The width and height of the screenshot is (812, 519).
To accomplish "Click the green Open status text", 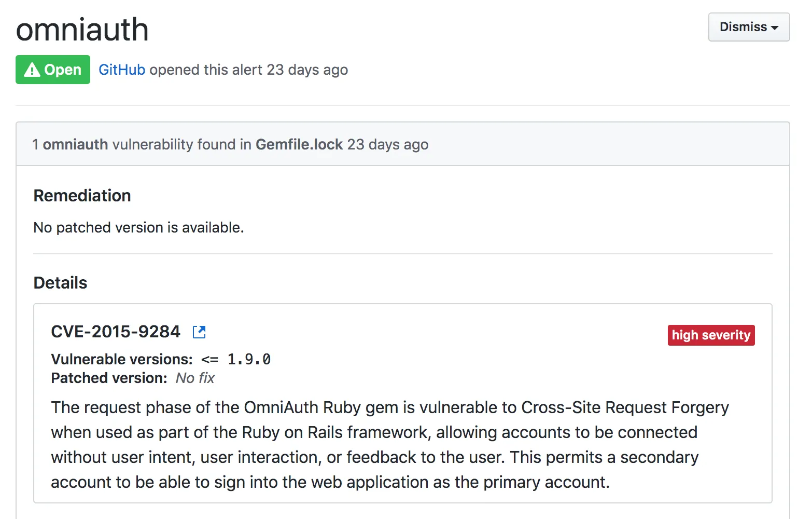I will pyautogui.click(x=63, y=70).
